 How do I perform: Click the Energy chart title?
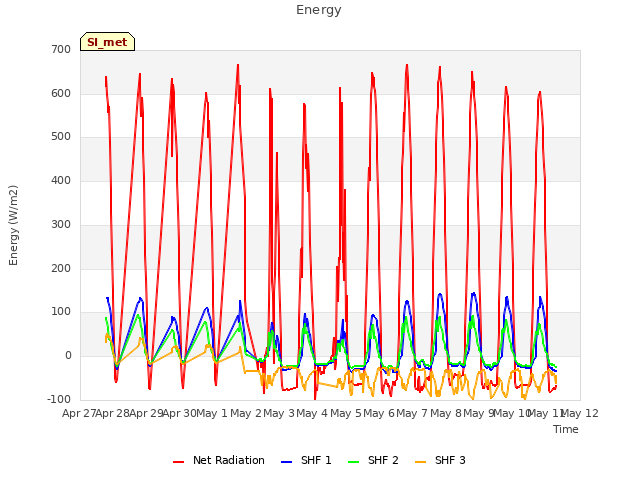(319, 10)
